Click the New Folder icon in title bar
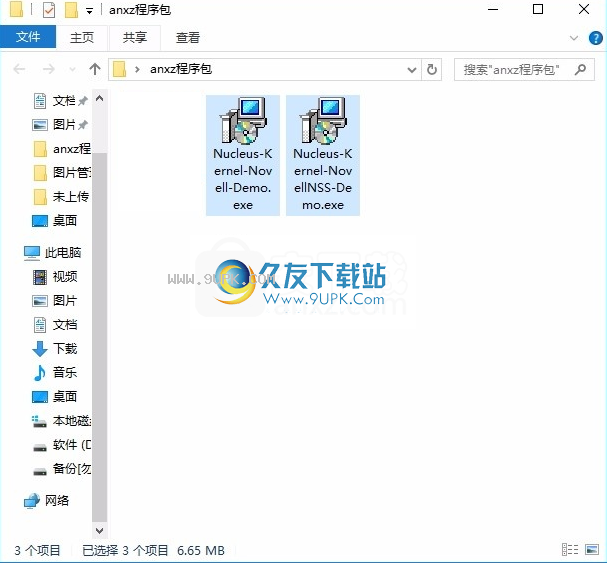The width and height of the screenshot is (607, 564). pos(71,10)
